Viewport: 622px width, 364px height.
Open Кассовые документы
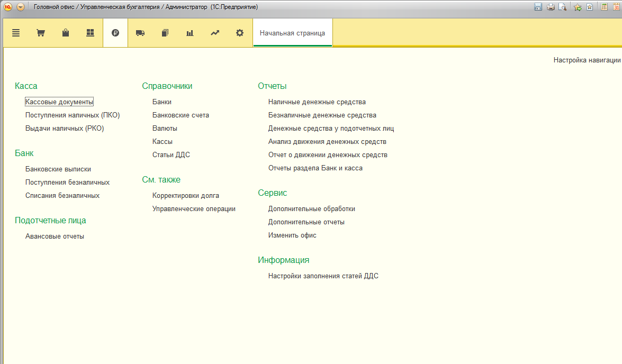(59, 102)
